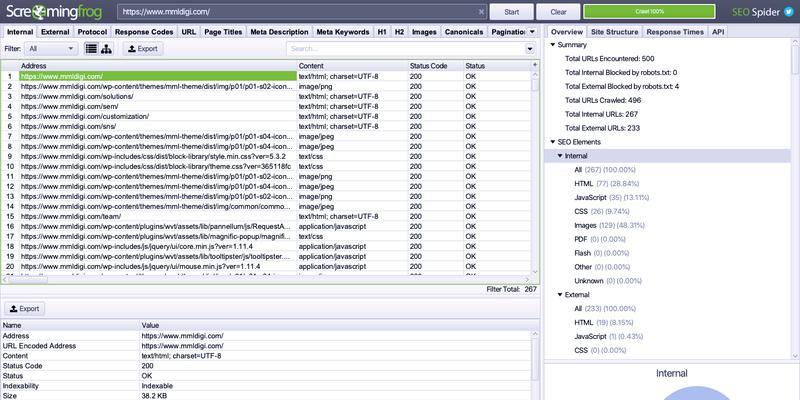The image size is (800, 400).
Task: Select CSS (26) under Internal
Action: point(602,211)
